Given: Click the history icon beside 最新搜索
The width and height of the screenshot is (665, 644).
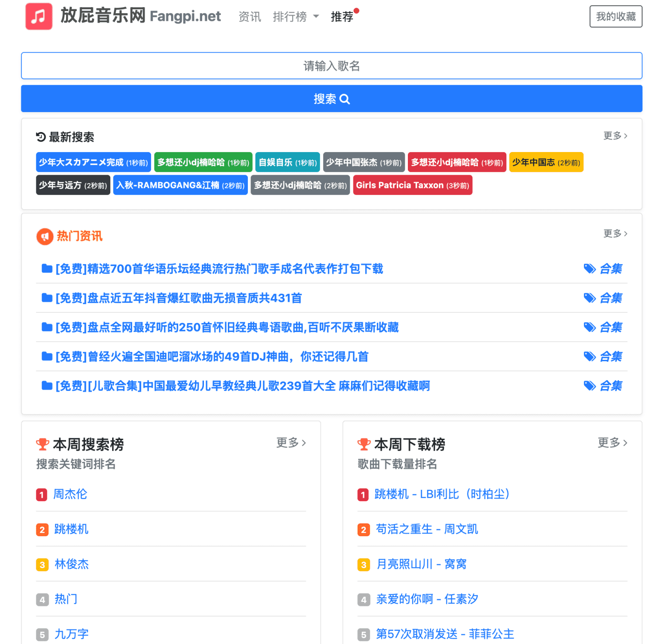Looking at the screenshot, I should tap(41, 137).
